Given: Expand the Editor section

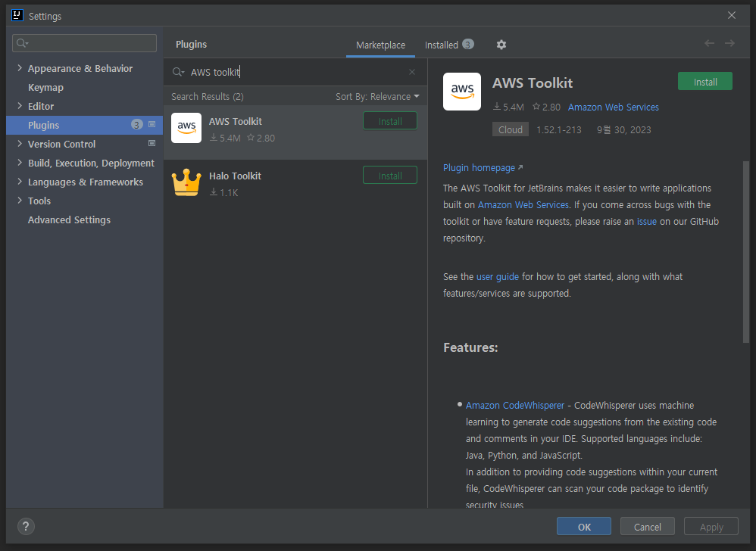Looking at the screenshot, I should 20,106.
